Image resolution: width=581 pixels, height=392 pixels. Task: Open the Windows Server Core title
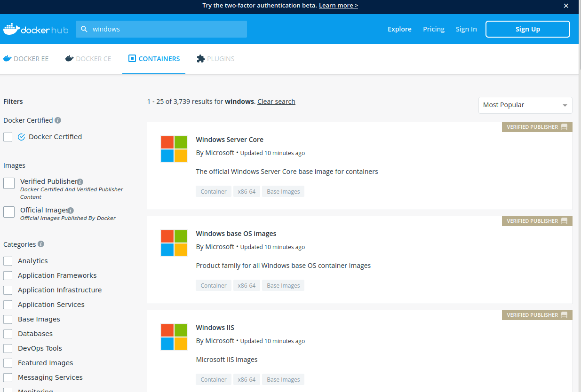230,140
